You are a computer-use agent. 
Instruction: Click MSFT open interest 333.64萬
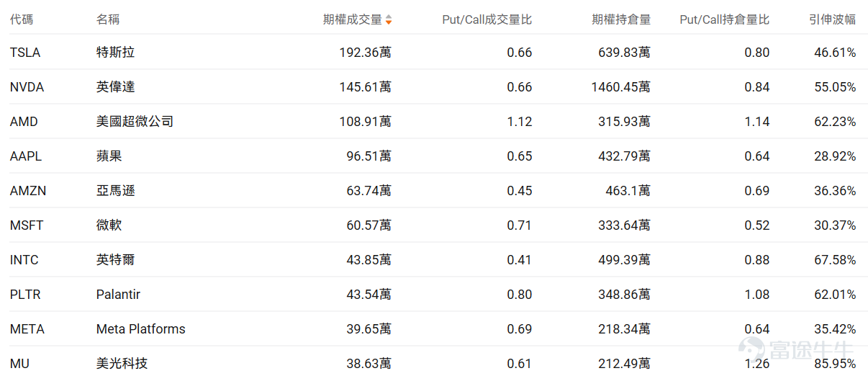point(625,225)
